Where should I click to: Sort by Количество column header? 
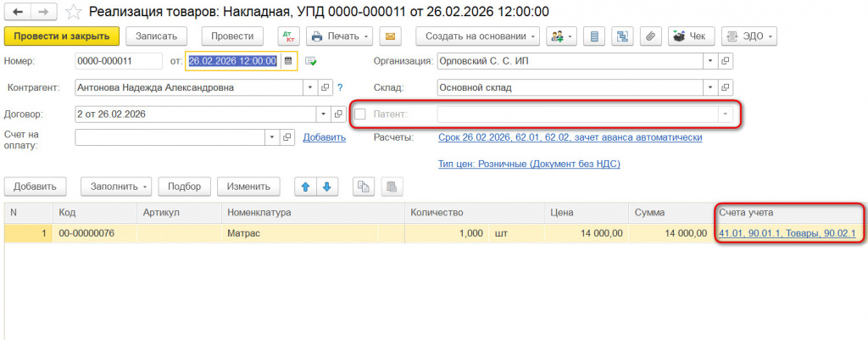coord(475,213)
